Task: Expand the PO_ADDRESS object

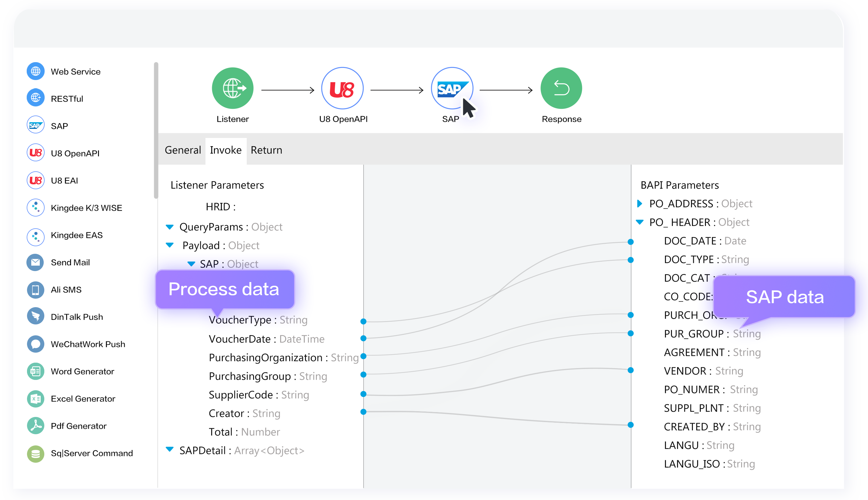Action: tap(639, 203)
